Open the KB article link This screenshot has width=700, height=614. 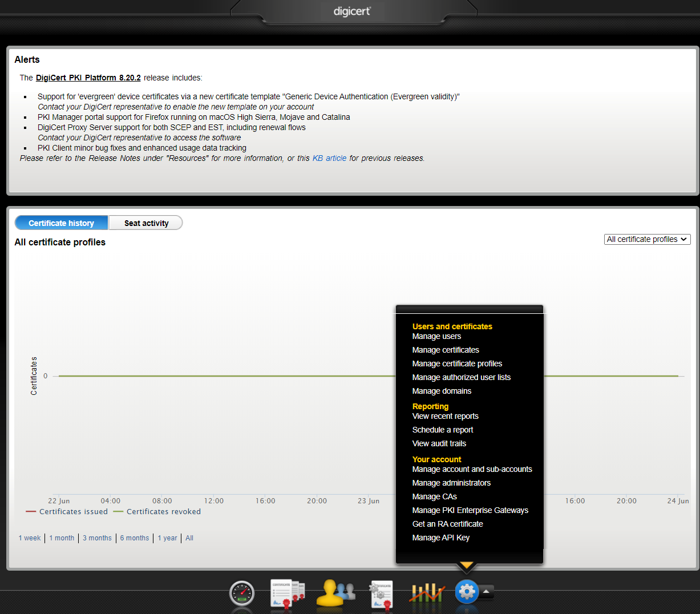point(329,158)
